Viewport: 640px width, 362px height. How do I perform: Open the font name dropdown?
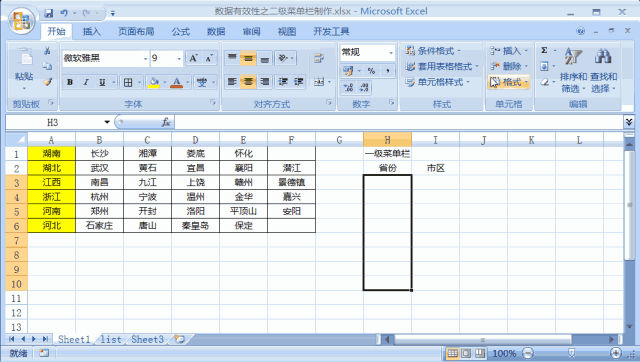tap(145, 59)
